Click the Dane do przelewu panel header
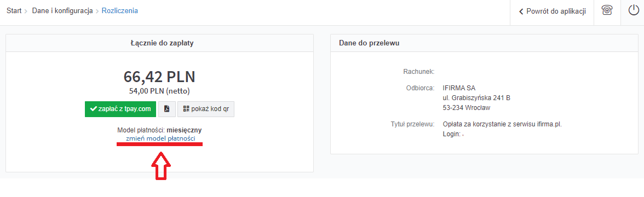The image size is (644, 197). pos(484,43)
